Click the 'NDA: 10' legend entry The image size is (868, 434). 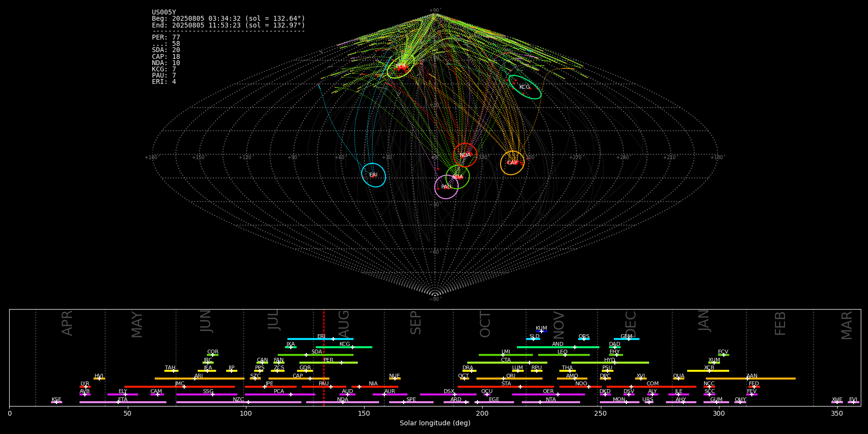(x=166, y=63)
